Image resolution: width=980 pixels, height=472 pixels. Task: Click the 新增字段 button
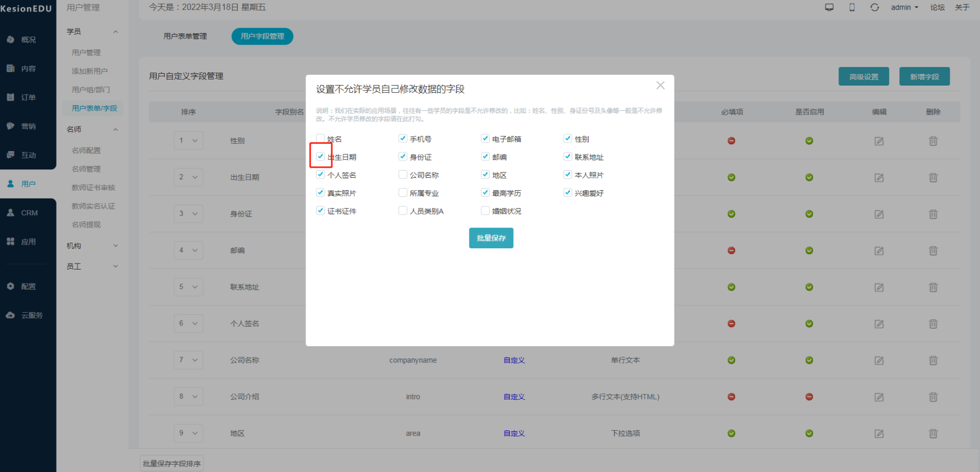924,77
